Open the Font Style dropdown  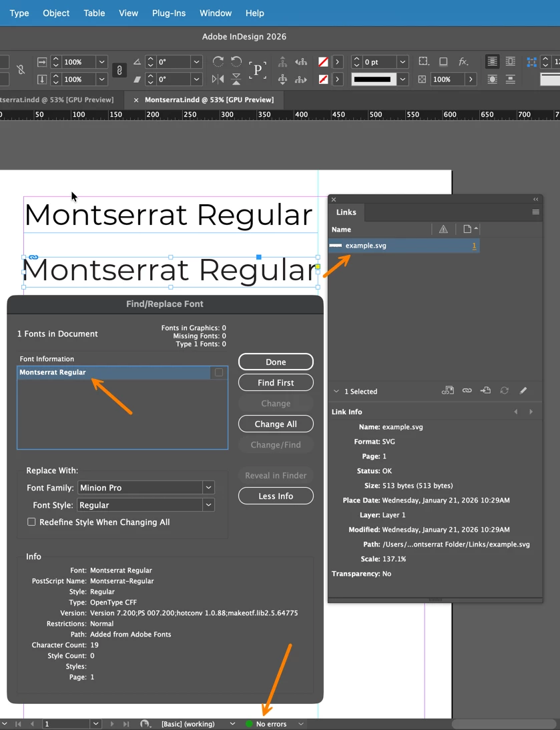point(208,504)
